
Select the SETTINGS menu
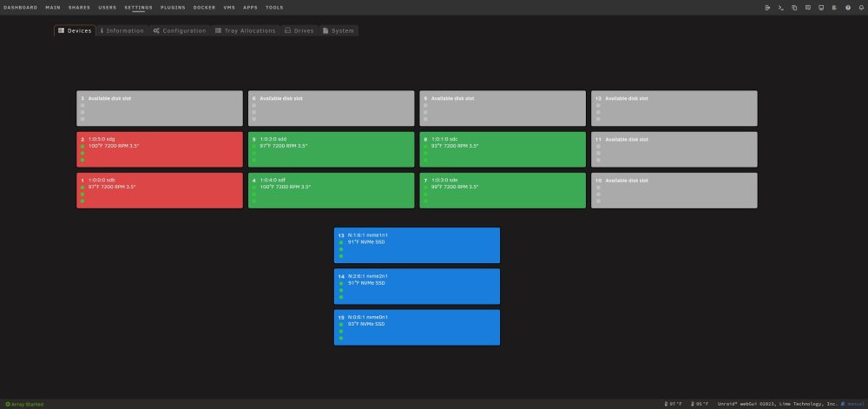tap(138, 8)
